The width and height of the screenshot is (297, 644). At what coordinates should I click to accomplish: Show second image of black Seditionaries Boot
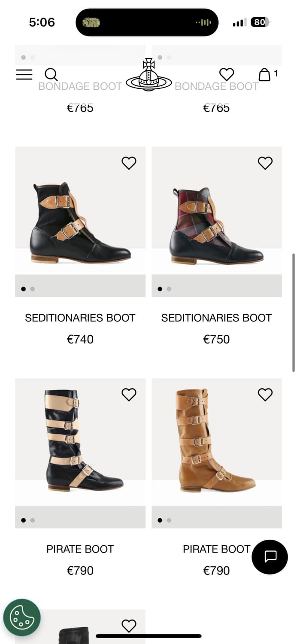click(x=33, y=289)
